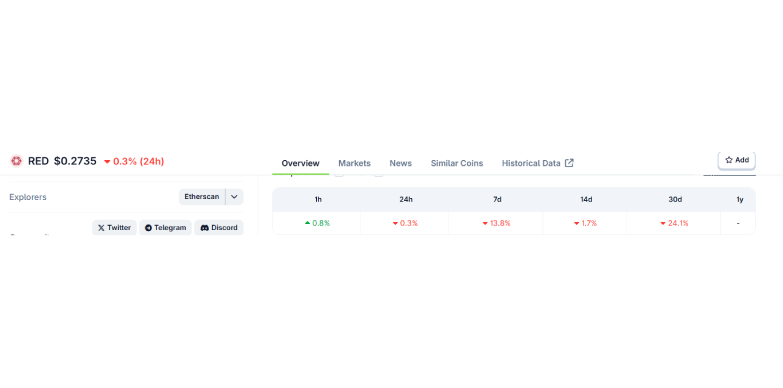Click the 14d column header
This screenshot has width=783, height=388.
[x=586, y=199]
